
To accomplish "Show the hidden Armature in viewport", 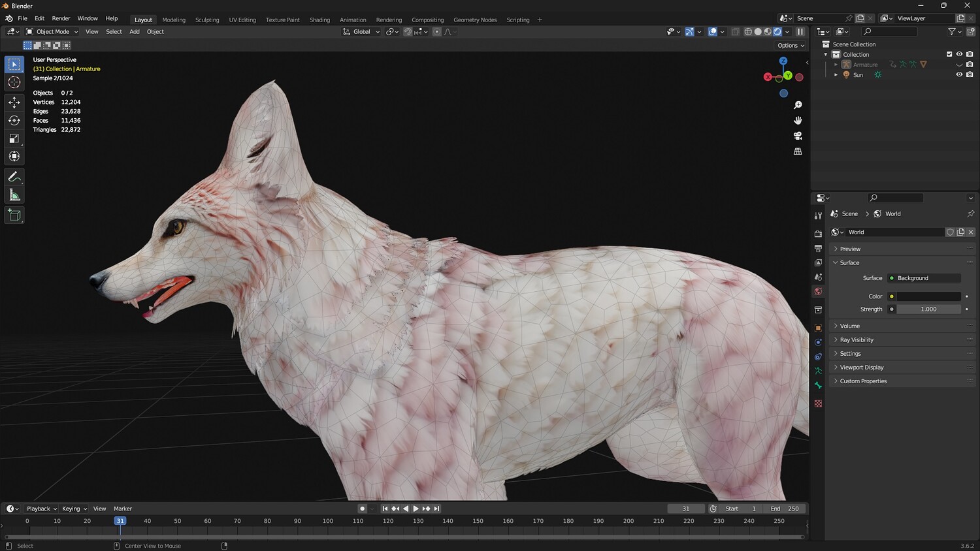I will point(959,65).
